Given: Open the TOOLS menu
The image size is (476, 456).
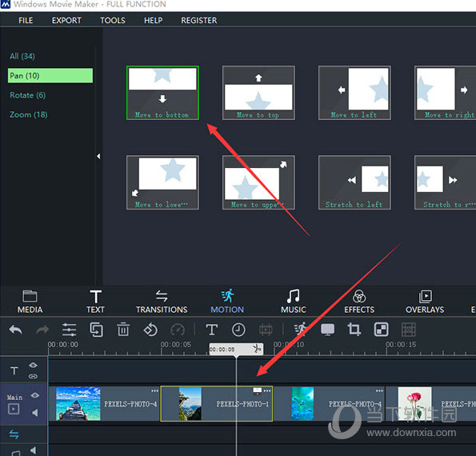Looking at the screenshot, I should coord(113,20).
